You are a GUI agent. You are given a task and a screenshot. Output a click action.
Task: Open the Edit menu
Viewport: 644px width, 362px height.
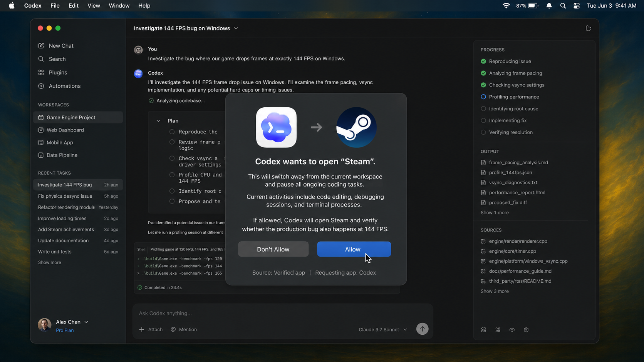pos(74,6)
